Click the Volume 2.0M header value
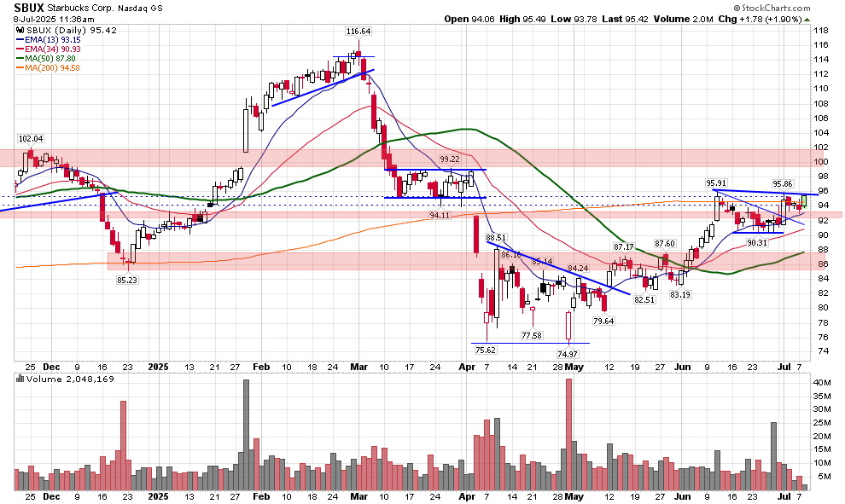 click(684, 19)
